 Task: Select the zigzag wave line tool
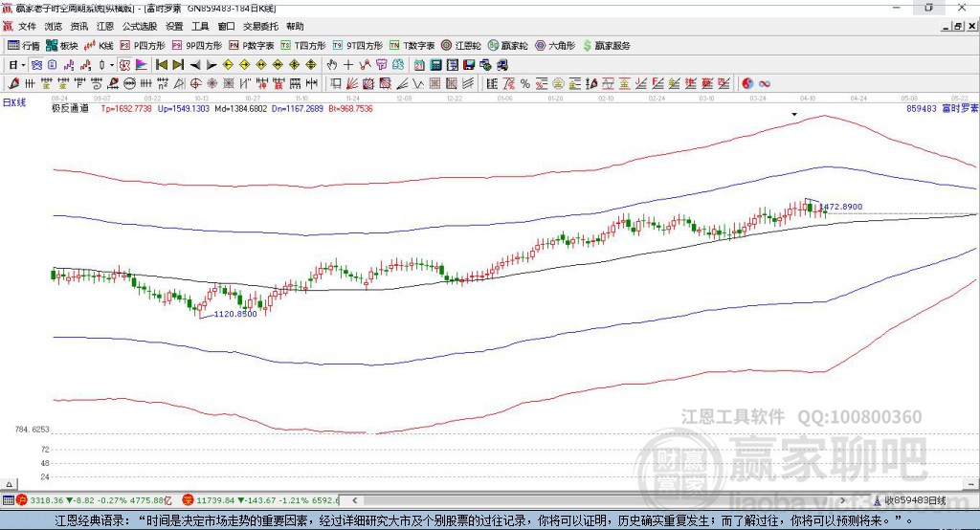tap(418, 84)
